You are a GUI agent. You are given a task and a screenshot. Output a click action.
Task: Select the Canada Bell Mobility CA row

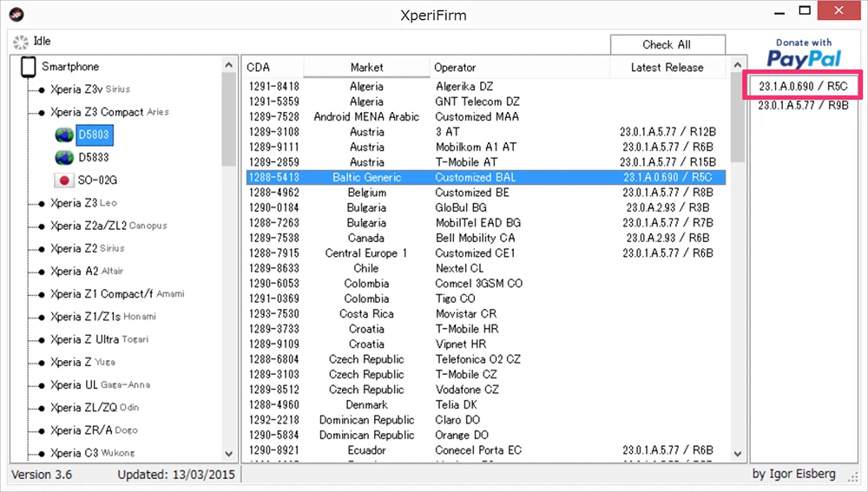(x=485, y=238)
